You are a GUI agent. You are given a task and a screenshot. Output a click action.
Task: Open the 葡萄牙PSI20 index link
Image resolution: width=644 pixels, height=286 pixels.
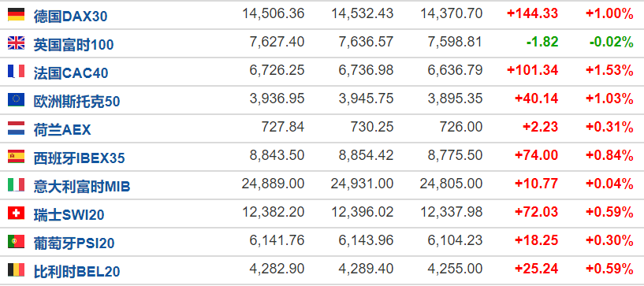pyautogui.click(x=74, y=243)
